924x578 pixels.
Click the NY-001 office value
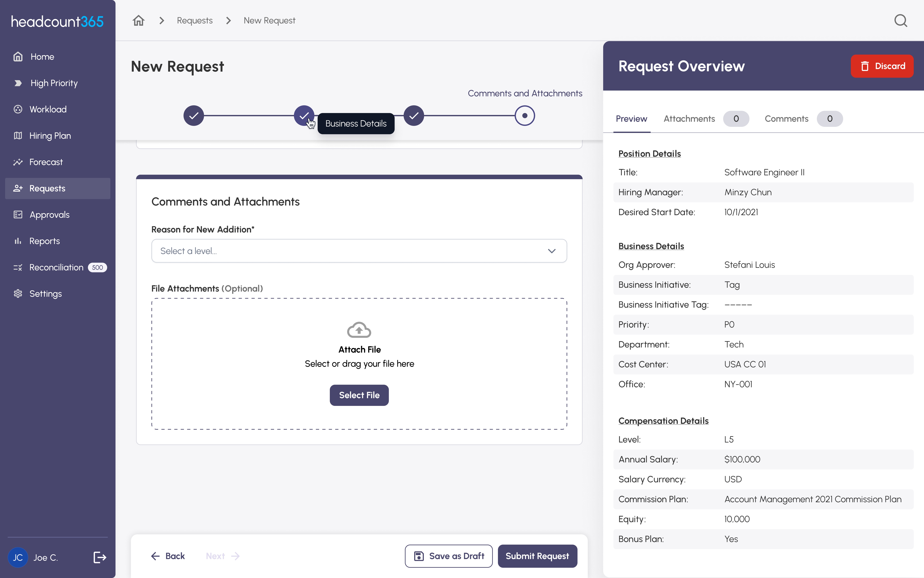738,384
